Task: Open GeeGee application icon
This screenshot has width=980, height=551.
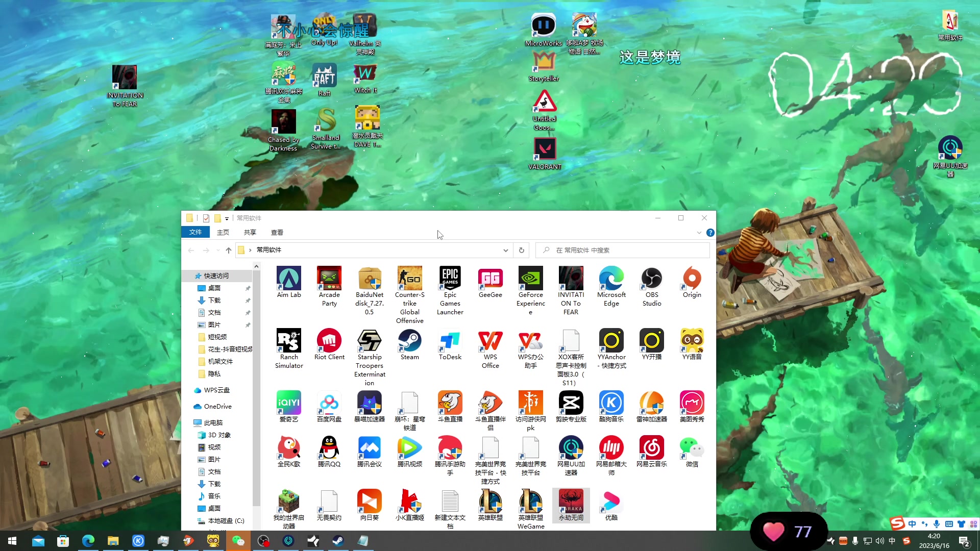Action: click(x=491, y=282)
